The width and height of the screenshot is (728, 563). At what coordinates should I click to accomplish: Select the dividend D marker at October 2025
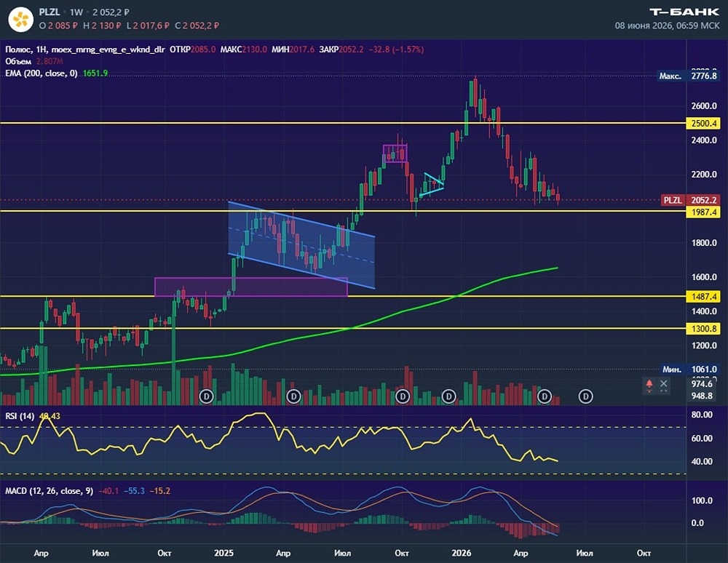click(403, 396)
